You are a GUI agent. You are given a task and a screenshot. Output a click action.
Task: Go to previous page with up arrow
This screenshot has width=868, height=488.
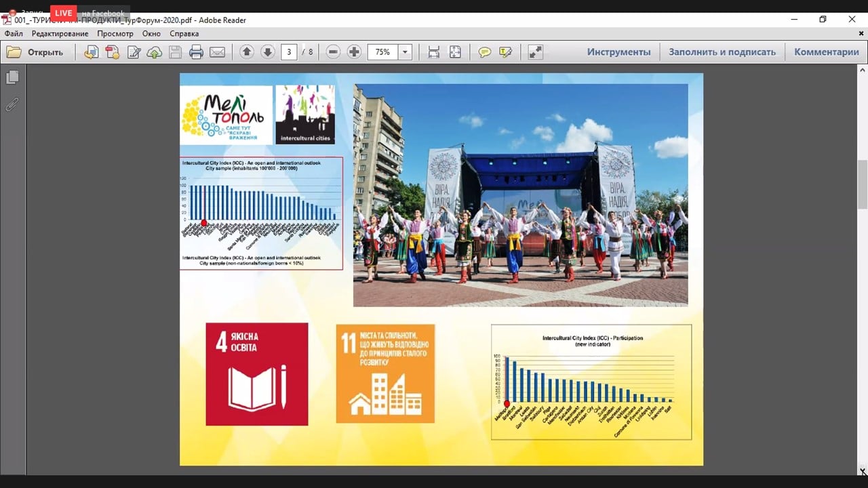click(x=246, y=52)
